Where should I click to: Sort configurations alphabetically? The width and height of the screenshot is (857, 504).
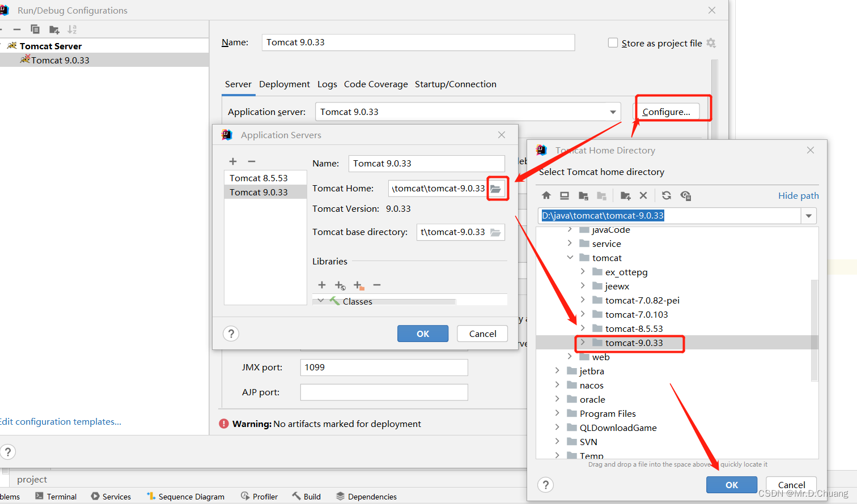[72, 29]
